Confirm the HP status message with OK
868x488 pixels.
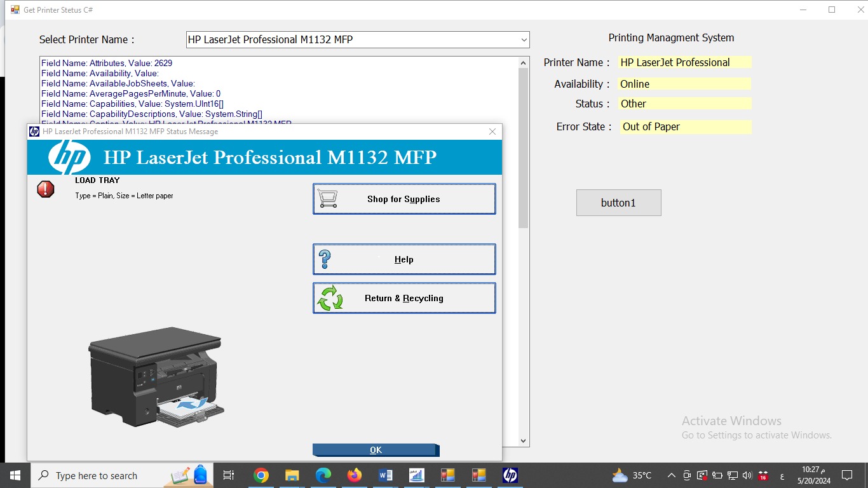[x=376, y=450]
